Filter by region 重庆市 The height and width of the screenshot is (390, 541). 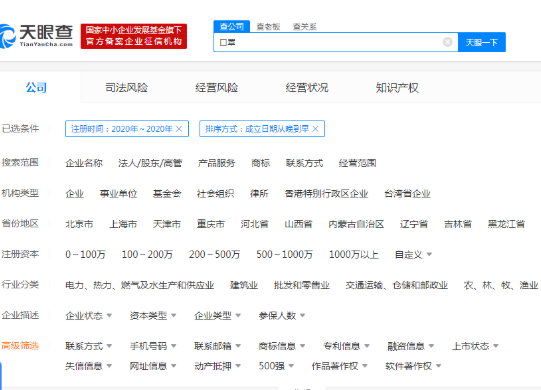(x=210, y=224)
